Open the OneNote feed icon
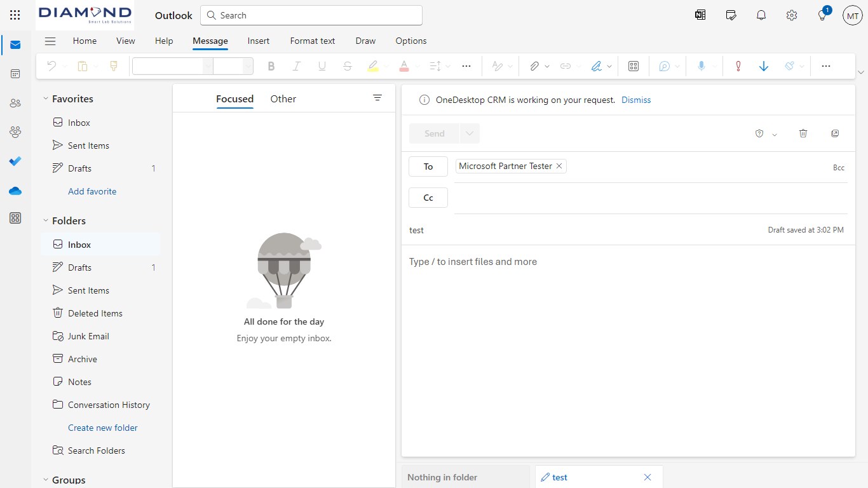868x488 pixels. tap(700, 15)
